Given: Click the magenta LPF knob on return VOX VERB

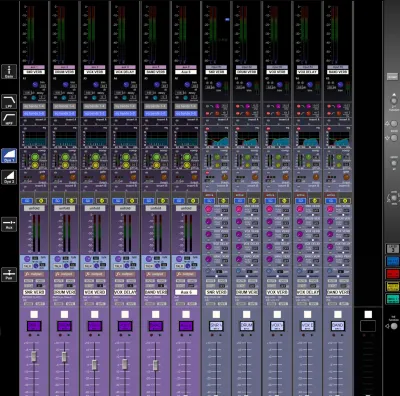Looking at the screenshot, I should point(278,106).
